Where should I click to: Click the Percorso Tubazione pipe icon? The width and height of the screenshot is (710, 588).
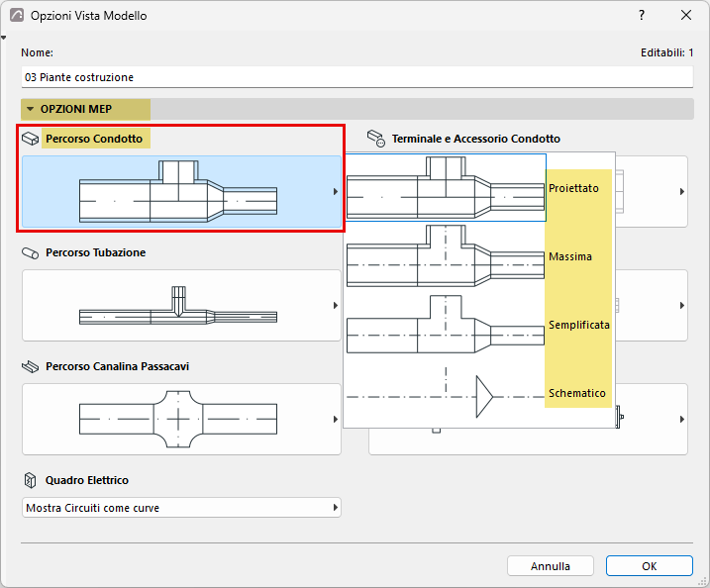31,252
